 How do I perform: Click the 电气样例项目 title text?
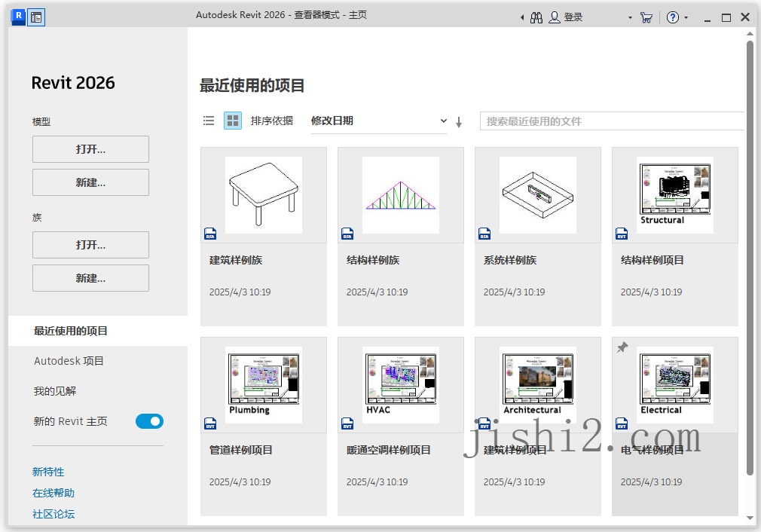click(x=653, y=450)
